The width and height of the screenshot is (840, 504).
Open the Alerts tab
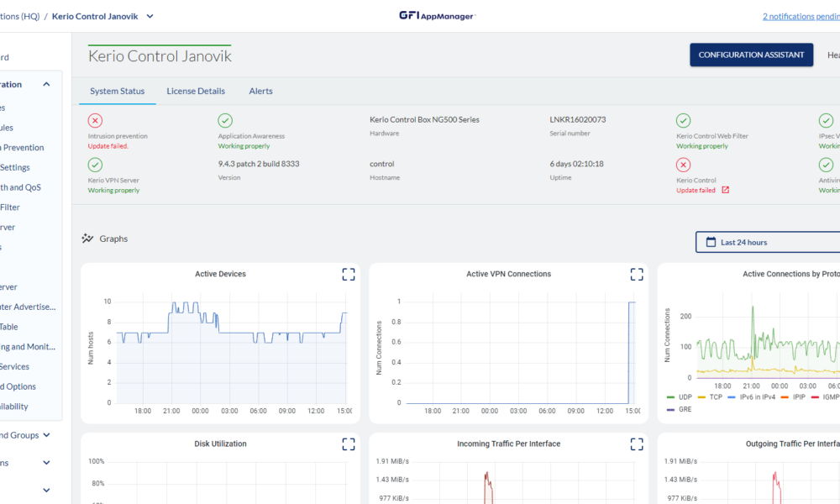260,91
